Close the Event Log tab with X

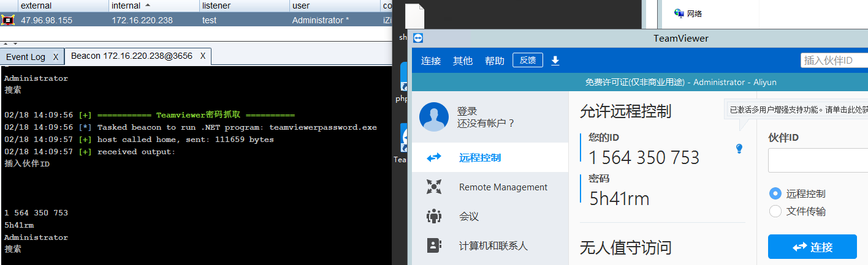(x=55, y=57)
